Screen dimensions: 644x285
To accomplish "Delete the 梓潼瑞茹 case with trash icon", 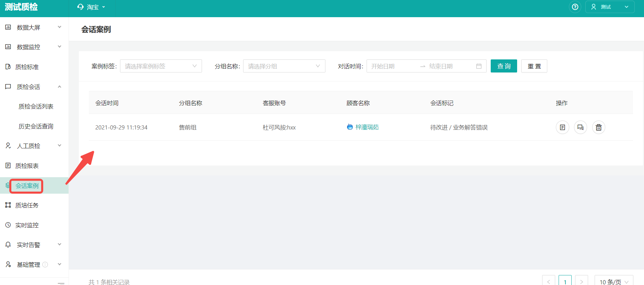I will (599, 127).
